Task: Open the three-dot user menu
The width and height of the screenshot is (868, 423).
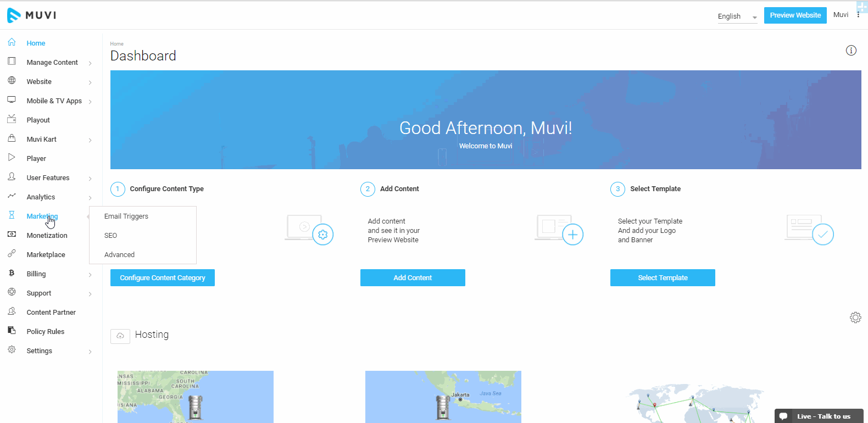Action: (858, 15)
